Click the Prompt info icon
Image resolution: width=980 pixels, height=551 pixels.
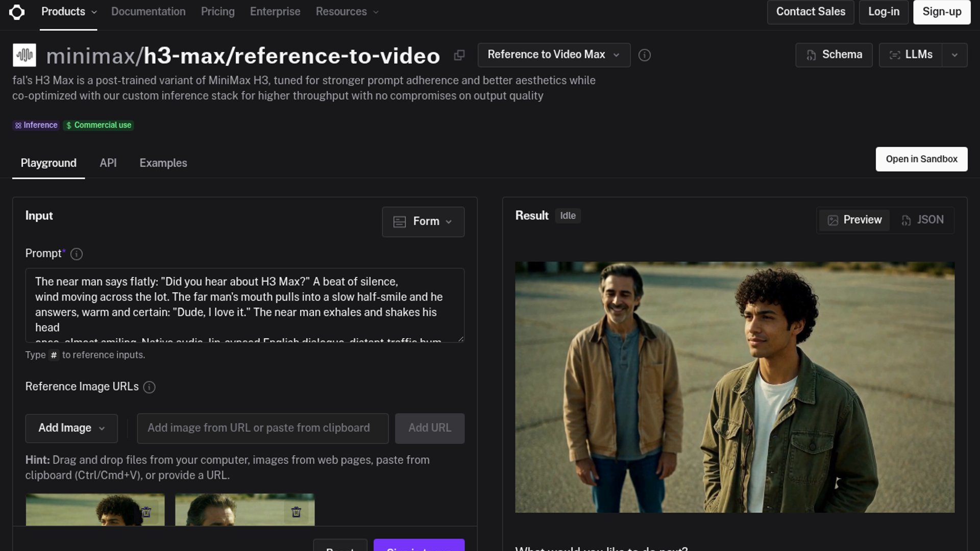click(x=77, y=254)
